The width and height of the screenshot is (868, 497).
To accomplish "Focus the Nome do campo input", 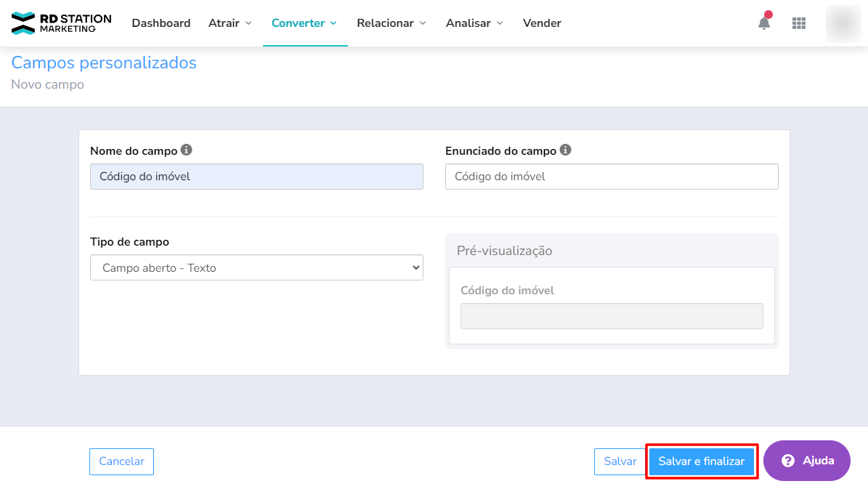I will (256, 177).
